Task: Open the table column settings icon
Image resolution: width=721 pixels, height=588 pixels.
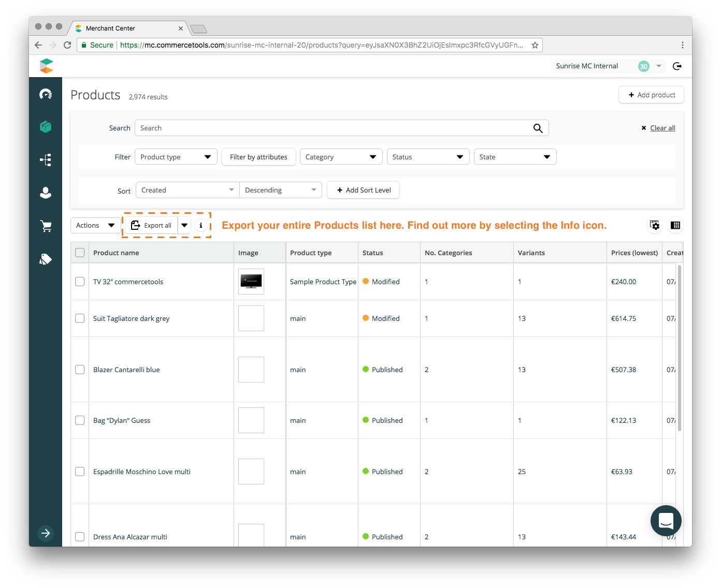Action: [x=655, y=225]
